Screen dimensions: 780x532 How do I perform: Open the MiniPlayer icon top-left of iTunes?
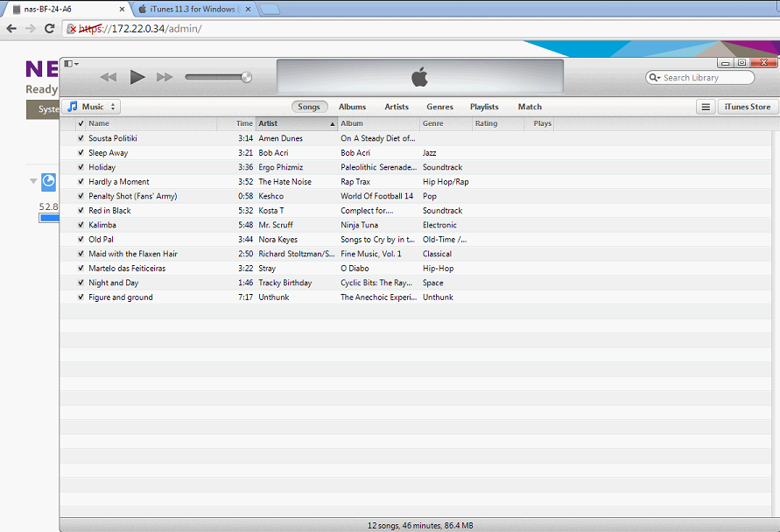pos(68,62)
